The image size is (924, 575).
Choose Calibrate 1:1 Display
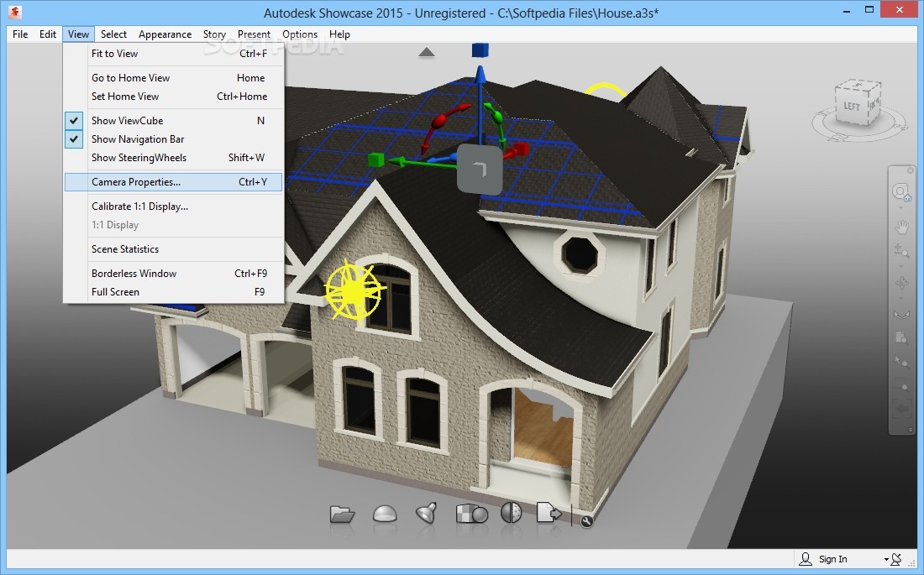[173, 206]
